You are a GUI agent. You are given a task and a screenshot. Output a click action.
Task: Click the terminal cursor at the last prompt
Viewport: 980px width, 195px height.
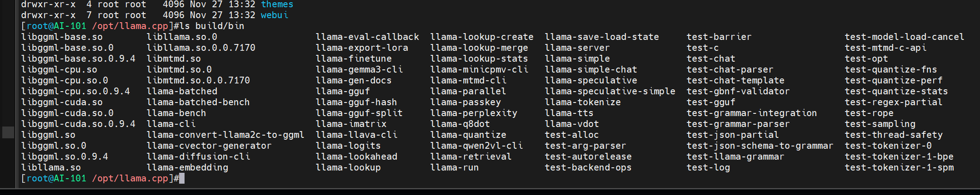coord(182,178)
